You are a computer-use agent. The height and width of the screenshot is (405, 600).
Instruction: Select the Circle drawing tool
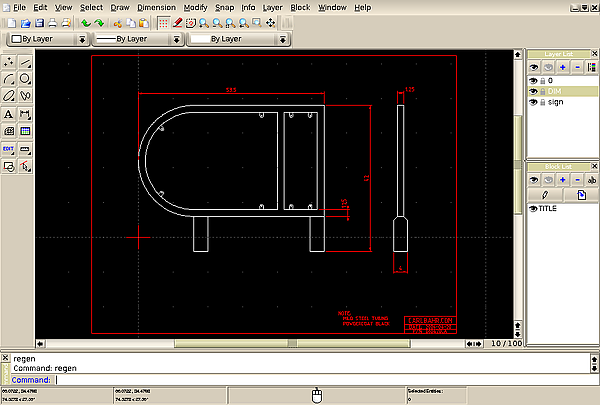coord(25,78)
